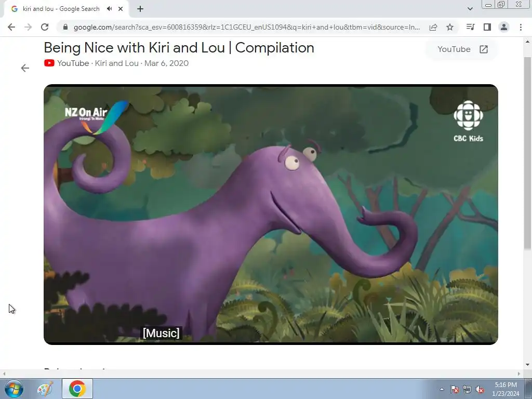Screen dimensions: 532x399
Task: Click the 'Kiri and Lou · Mar 6, 2020' source text
Action: point(141,63)
